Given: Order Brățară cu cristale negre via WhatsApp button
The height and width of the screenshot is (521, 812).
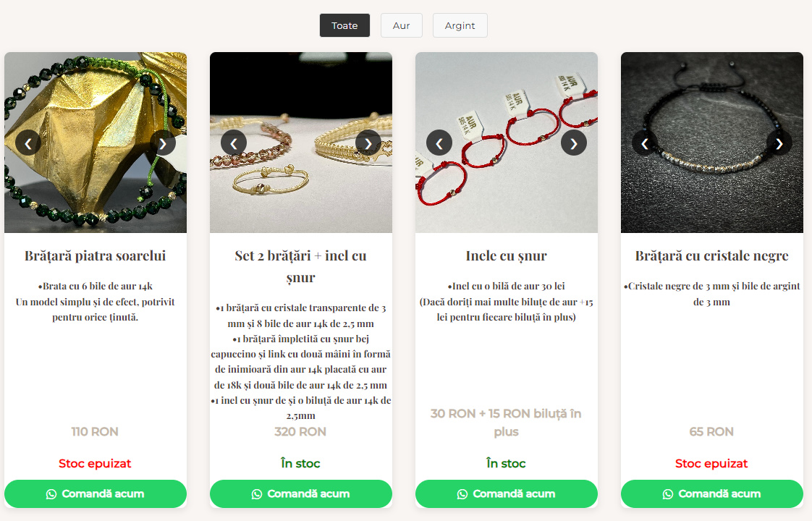Looking at the screenshot, I should click(x=712, y=494).
